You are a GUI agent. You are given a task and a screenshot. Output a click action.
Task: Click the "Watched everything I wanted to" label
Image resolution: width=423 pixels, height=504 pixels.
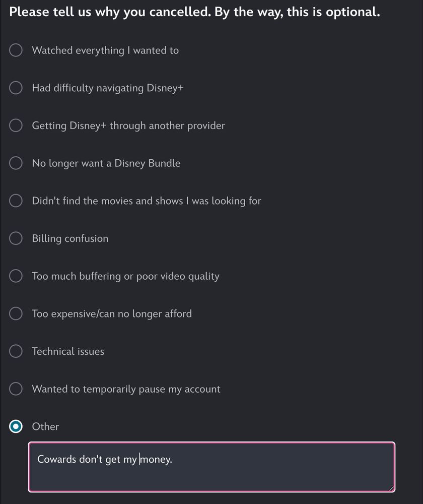[x=105, y=50]
